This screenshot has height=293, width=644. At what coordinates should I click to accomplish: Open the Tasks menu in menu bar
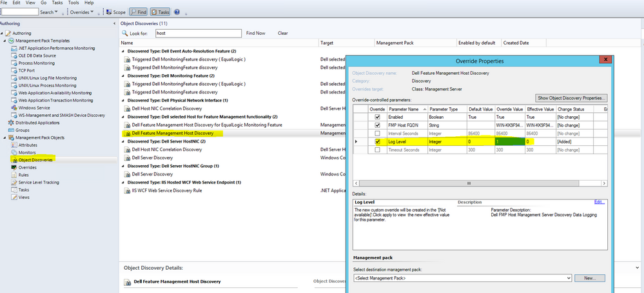(x=57, y=3)
